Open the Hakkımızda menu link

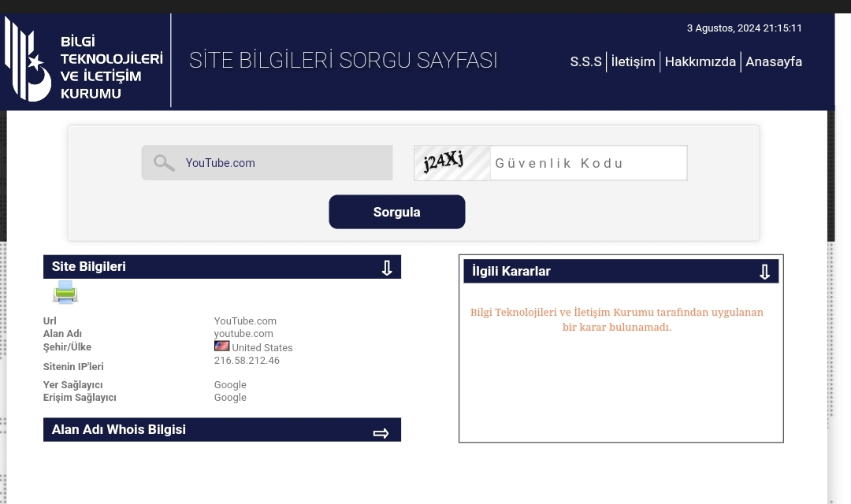700,62
